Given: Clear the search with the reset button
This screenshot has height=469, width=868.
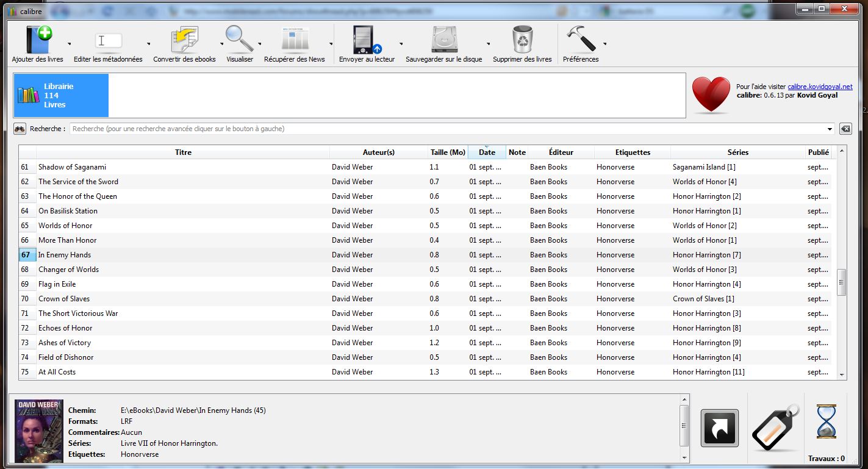Looking at the screenshot, I should 845,129.
